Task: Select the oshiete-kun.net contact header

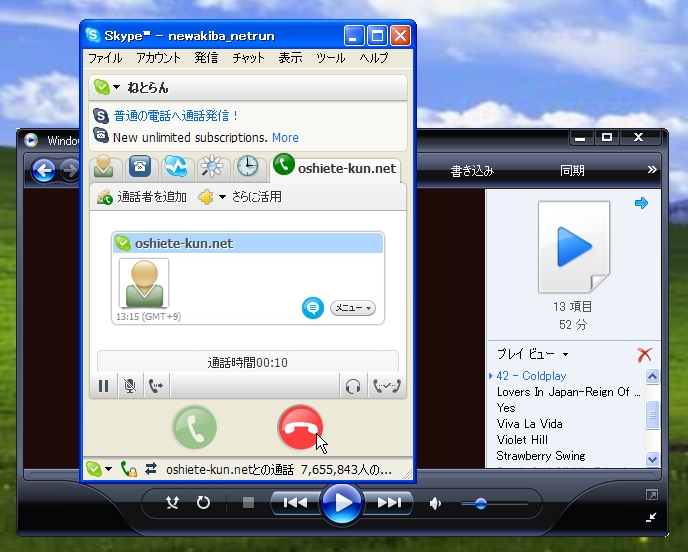Action: click(x=248, y=243)
